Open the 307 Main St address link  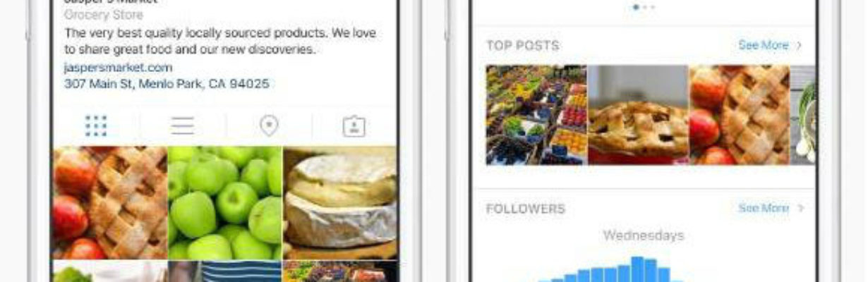pyautogui.click(x=167, y=83)
